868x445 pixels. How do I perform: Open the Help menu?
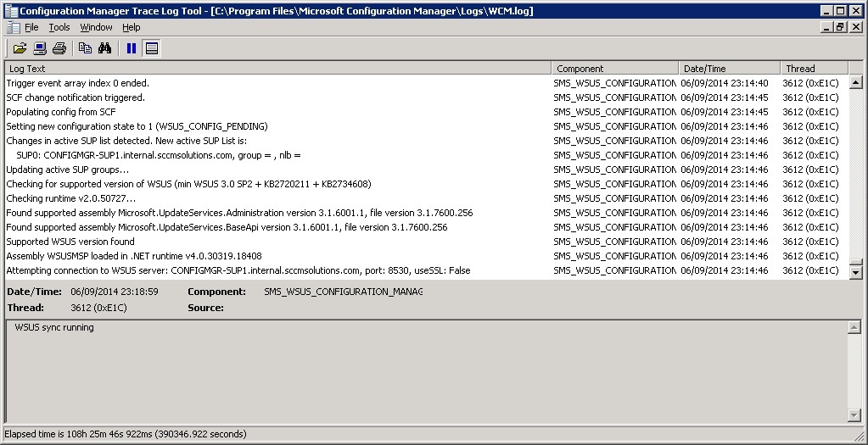click(x=131, y=27)
